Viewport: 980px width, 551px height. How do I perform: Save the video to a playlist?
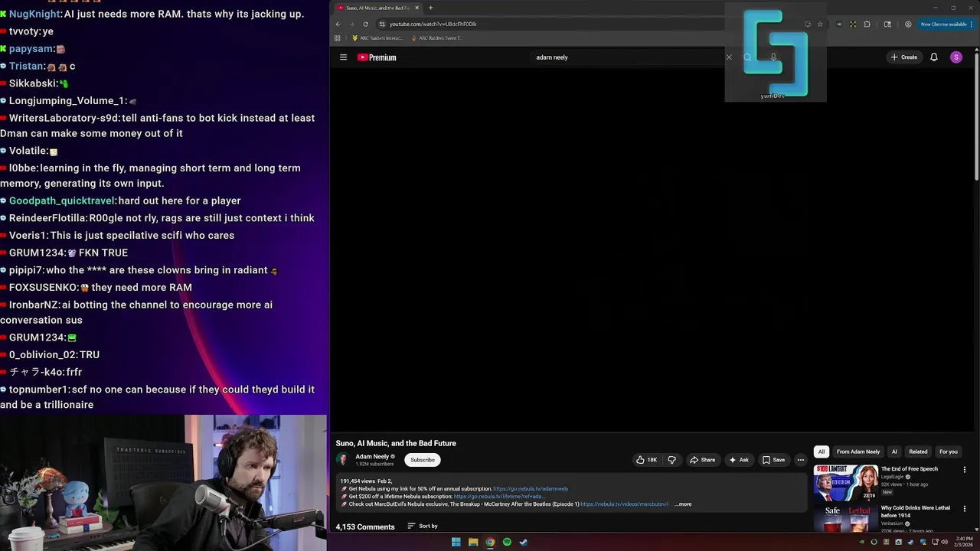(773, 460)
